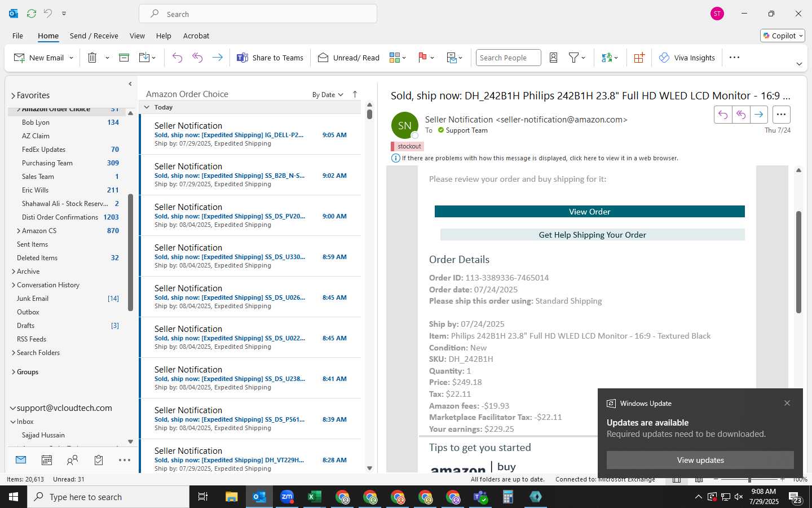Toggle sort order arrow in message list
Screen dimensions: 812x508
[355, 94]
